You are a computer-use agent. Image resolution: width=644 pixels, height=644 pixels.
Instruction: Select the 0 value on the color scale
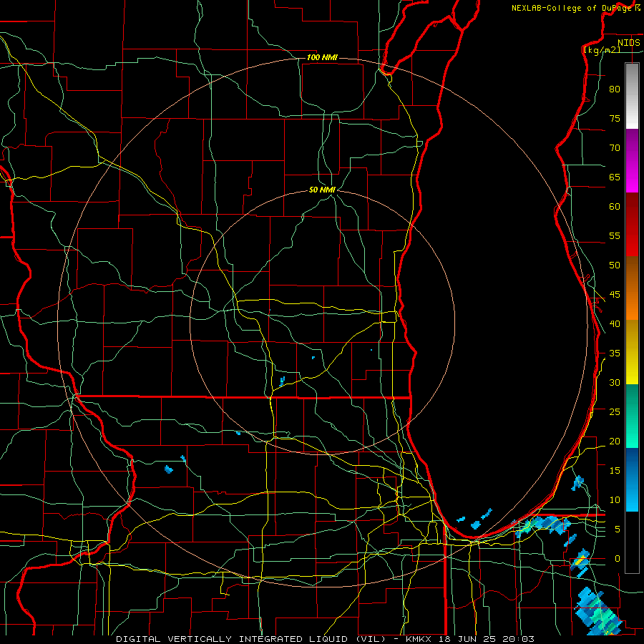618,559
